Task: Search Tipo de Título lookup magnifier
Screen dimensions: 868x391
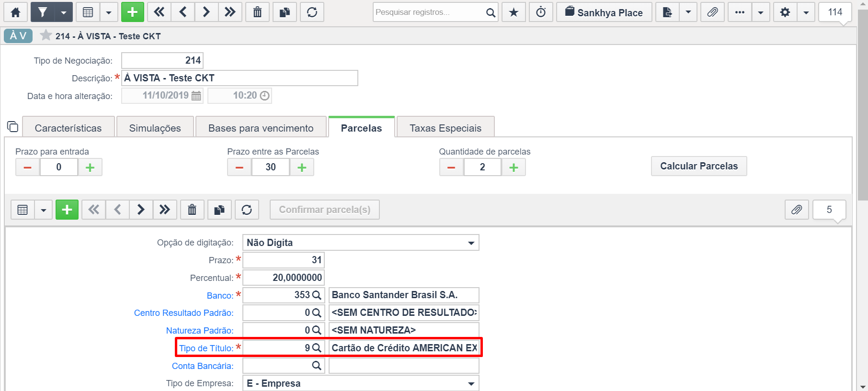Action: coord(317,348)
